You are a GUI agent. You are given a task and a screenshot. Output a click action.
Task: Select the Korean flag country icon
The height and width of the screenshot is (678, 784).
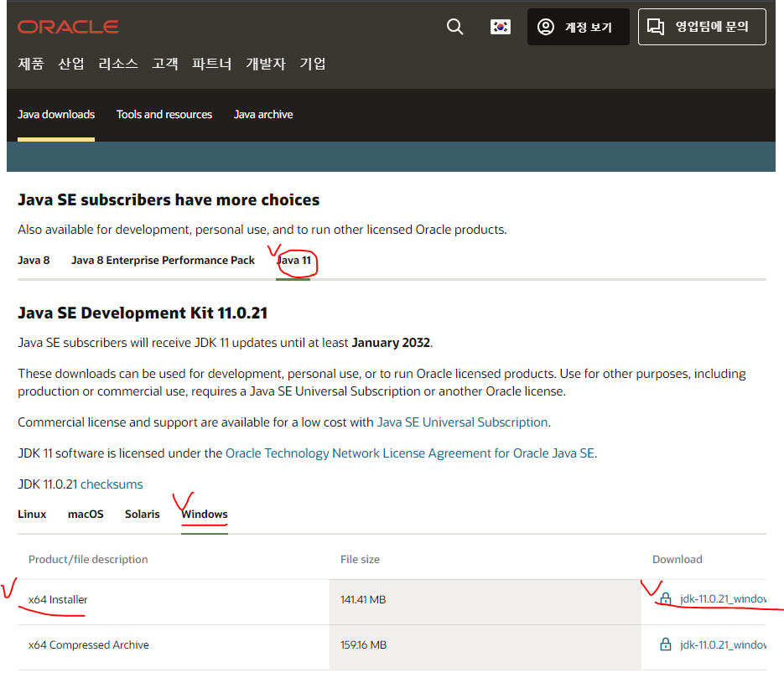pyautogui.click(x=500, y=27)
